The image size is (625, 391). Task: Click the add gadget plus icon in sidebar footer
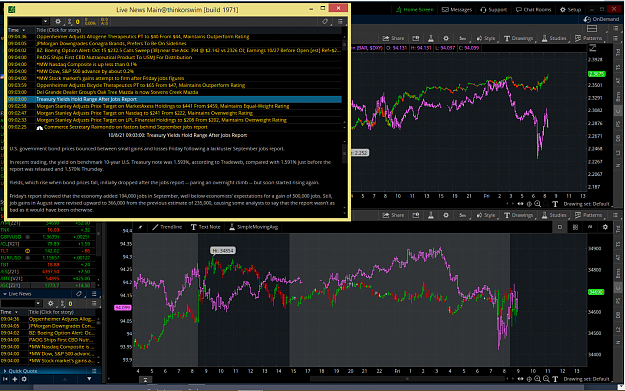(15, 379)
